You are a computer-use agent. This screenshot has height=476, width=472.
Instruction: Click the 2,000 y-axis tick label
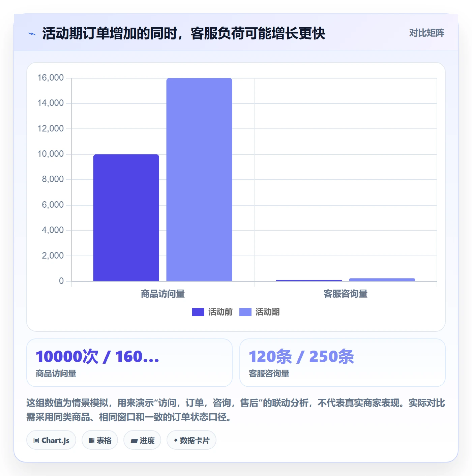point(53,256)
